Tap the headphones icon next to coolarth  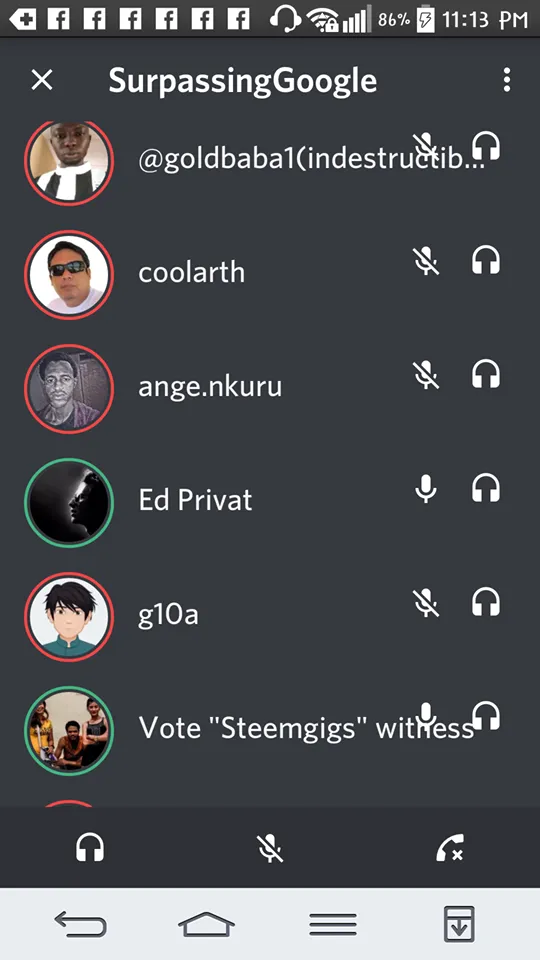(486, 260)
